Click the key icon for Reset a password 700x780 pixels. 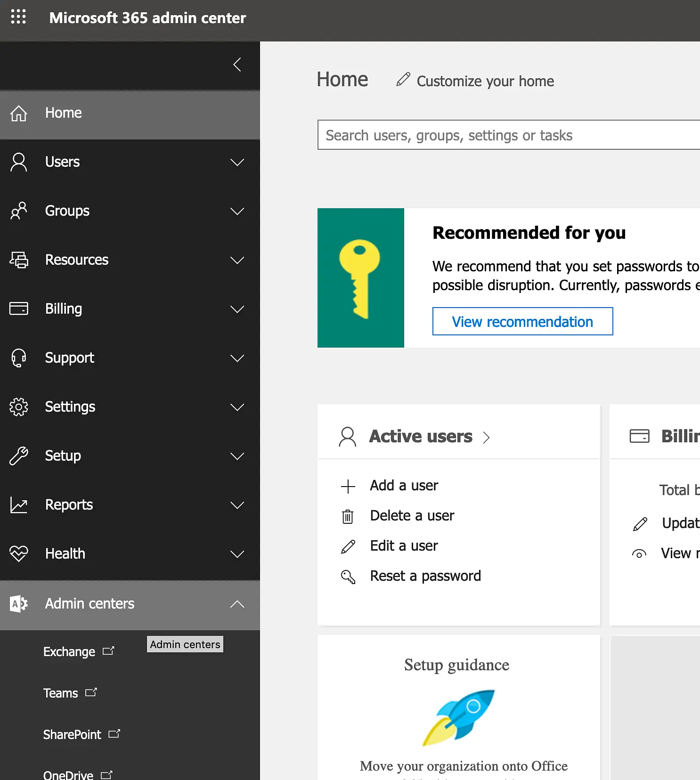348,577
